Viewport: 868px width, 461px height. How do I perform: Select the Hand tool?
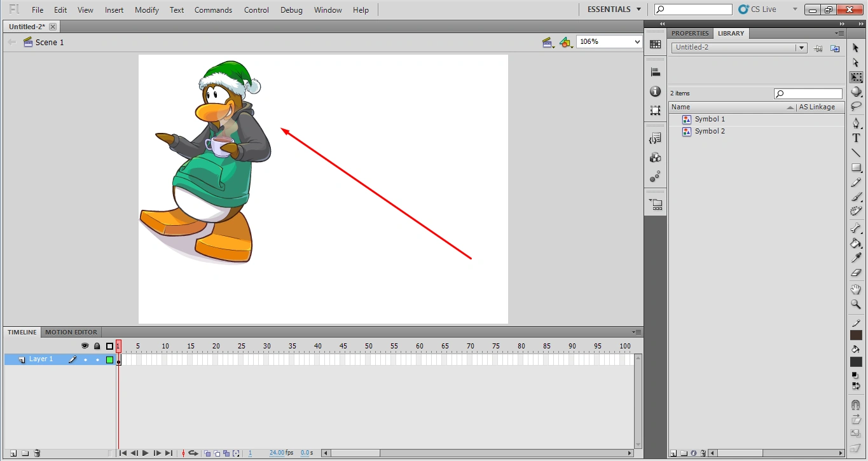[856, 289]
